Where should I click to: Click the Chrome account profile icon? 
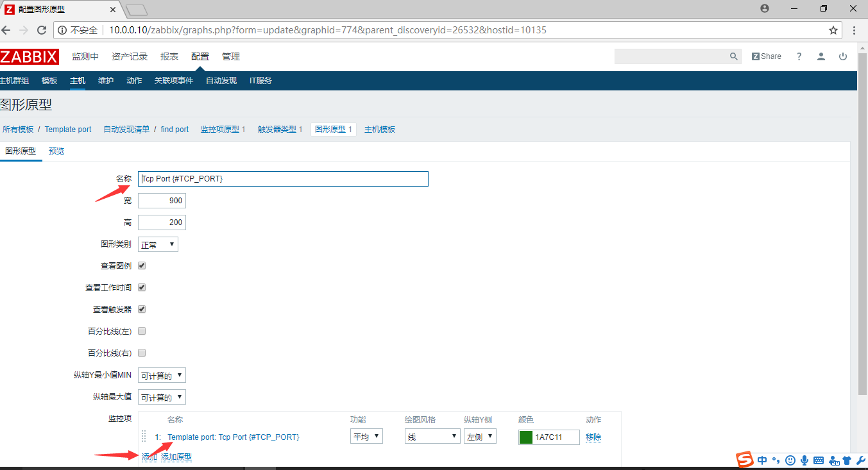coord(765,8)
